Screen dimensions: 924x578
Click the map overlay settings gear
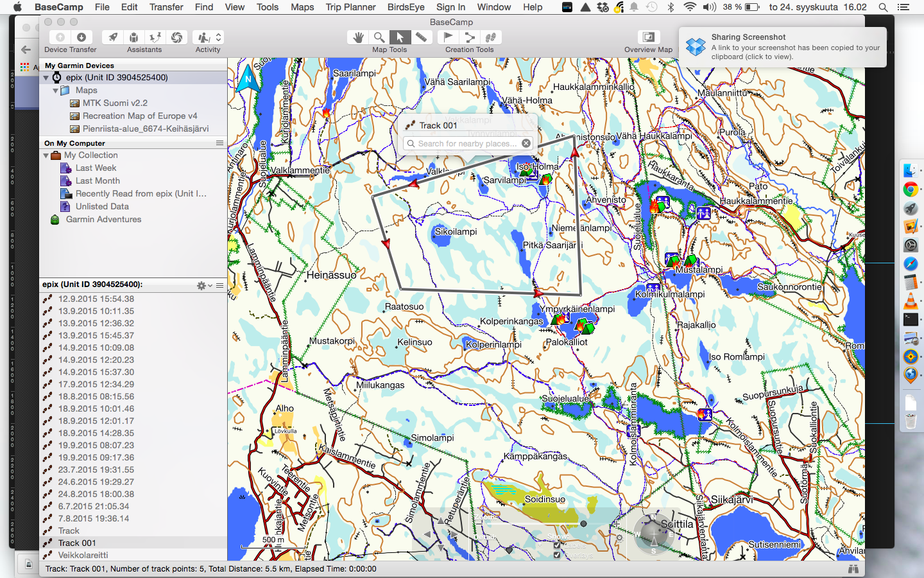click(x=619, y=538)
